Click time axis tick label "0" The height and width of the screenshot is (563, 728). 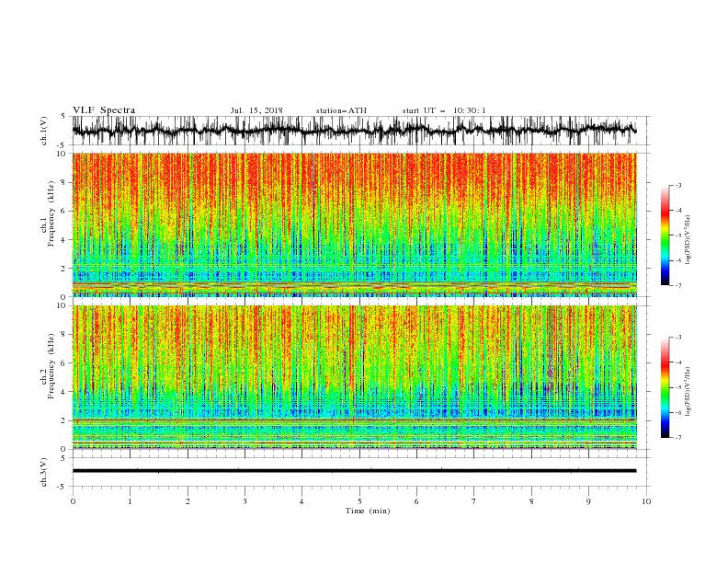[x=73, y=501]
